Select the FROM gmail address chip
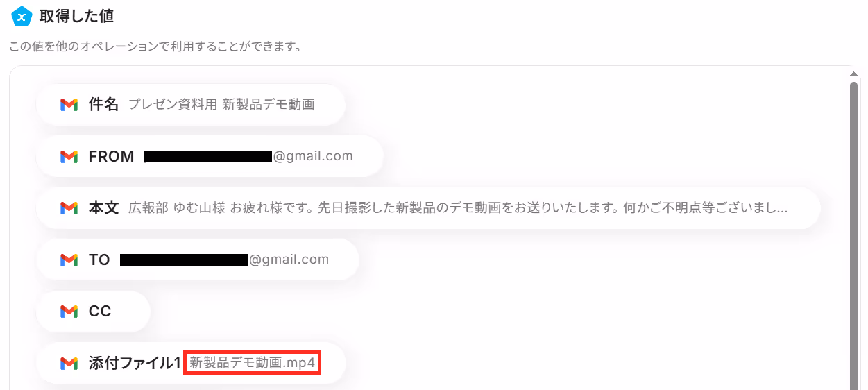 click(210, 156)
